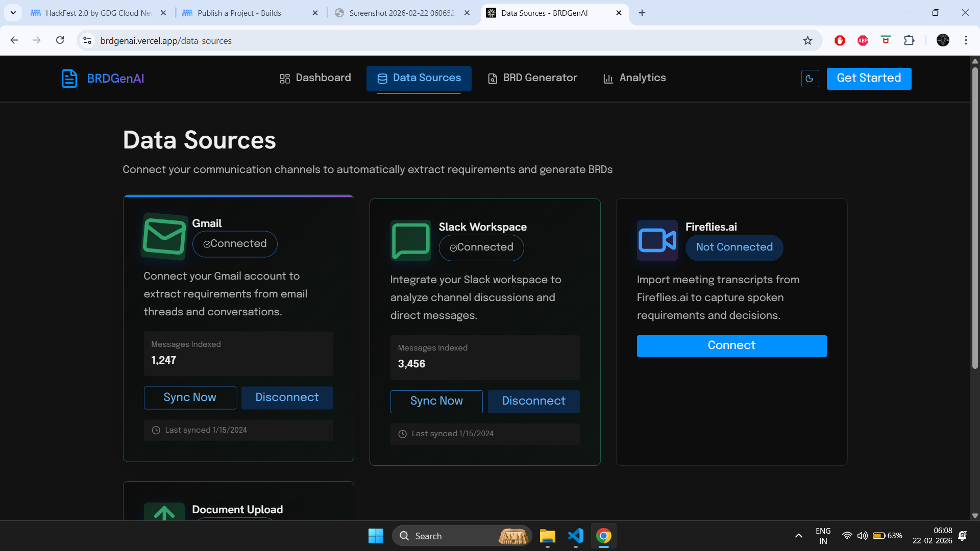The image size is (980, 551).
Task: Switch to the Screenshot browser tab
Action: pyautogui.click(x=402, y=13)
